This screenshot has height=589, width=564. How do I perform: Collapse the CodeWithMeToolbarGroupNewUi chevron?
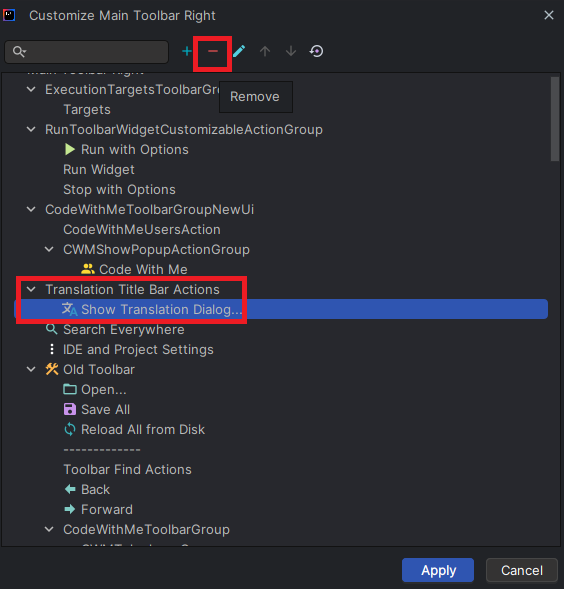click(31, 209)
